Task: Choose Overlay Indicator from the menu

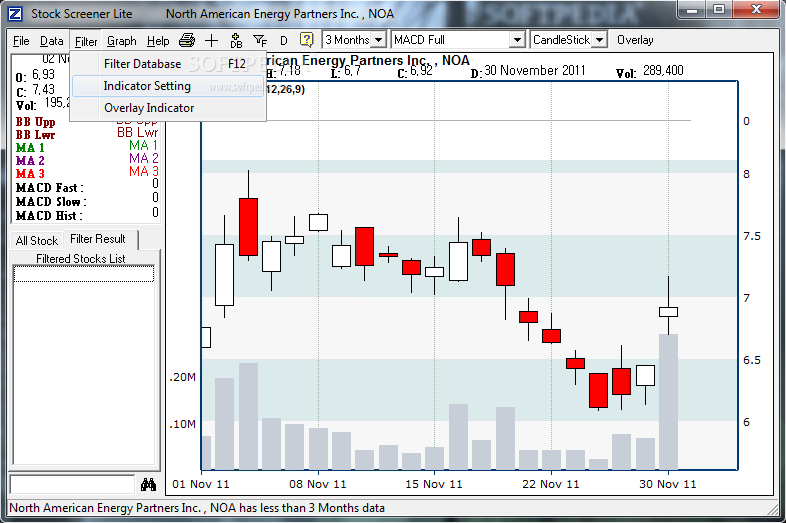Action: pos(168,108)
